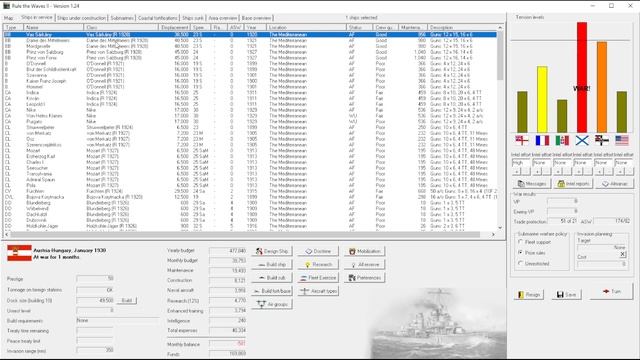This screenshot has width=640, height=360.
Task: Select carrier Fuchten in ship list
Action: [250, 191]
